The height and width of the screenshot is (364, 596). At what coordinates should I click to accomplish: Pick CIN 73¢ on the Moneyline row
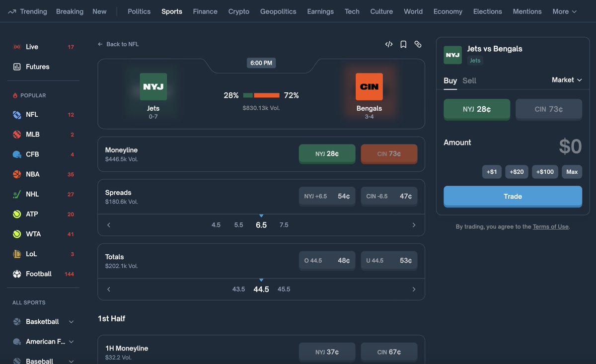(x=389, y=154)
